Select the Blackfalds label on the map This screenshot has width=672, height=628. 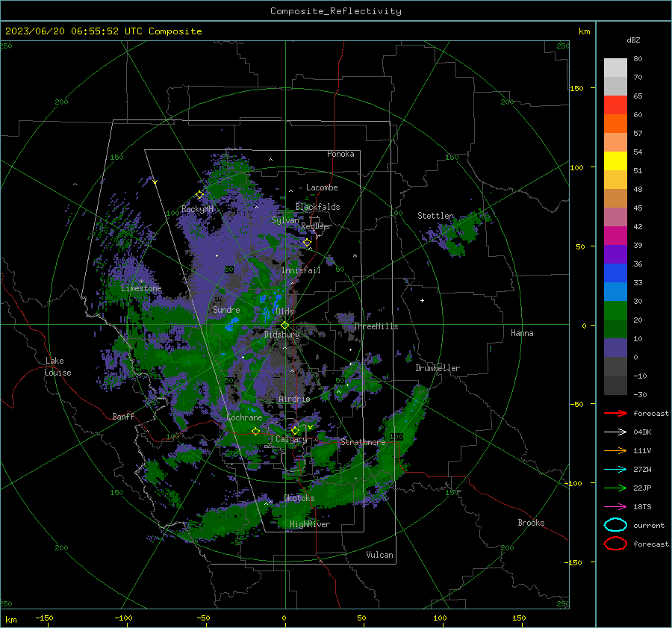point(317,207)
